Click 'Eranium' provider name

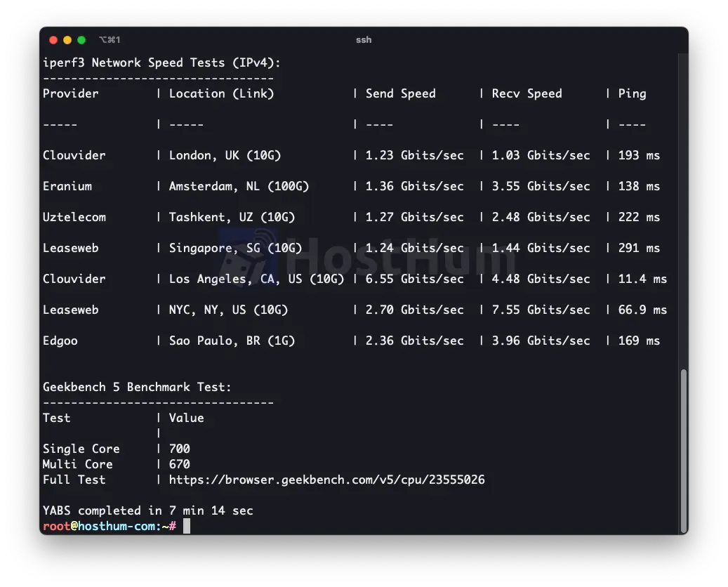pos(67,186)
